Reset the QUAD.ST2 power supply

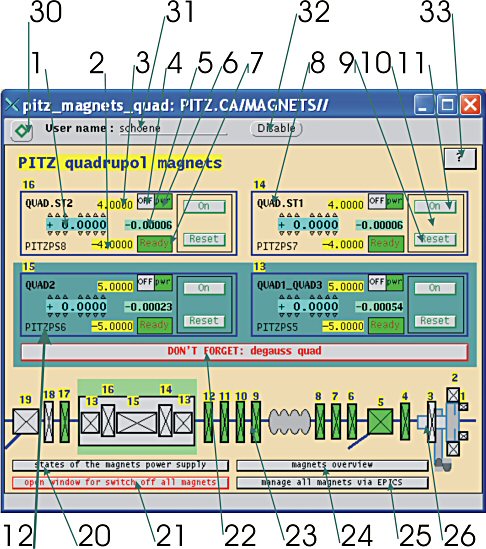tap(204, 239)
